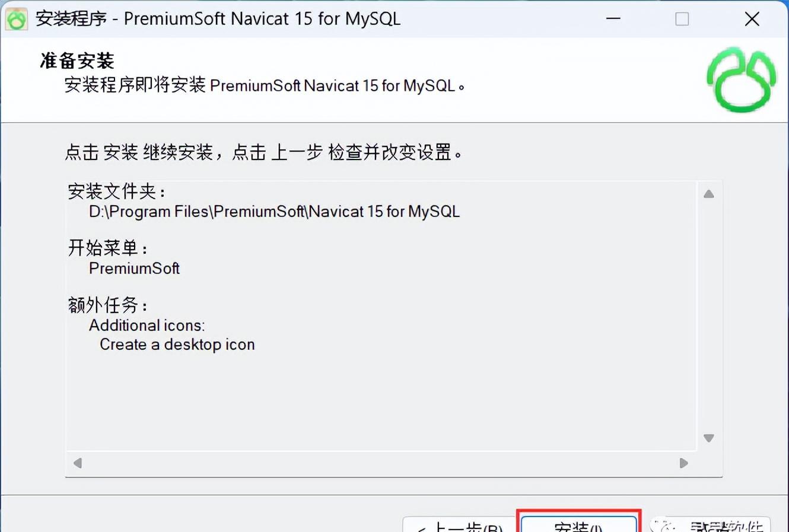Click the large green Navicat logo
The image size is (789, 532).
[x=742, y=81]
